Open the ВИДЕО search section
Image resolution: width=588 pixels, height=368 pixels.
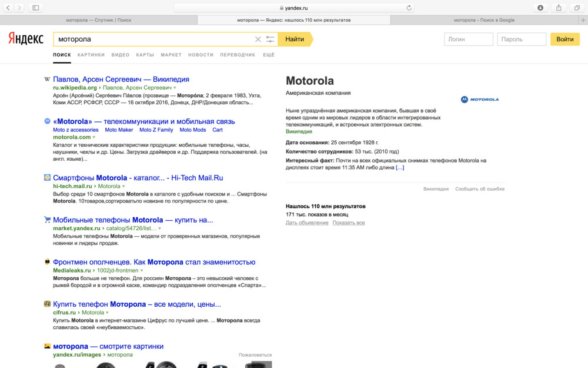point(121,55)
